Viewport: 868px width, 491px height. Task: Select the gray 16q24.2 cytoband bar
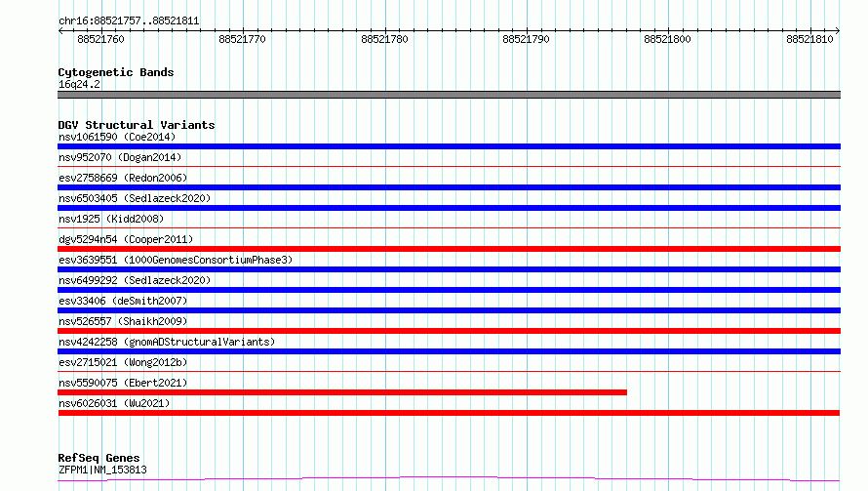coord(449,95)
